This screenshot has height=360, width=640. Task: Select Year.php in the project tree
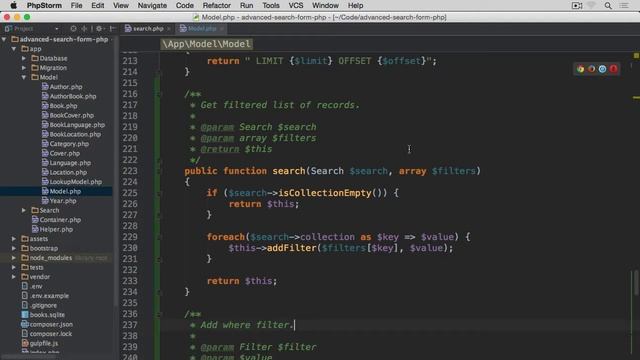63,201
